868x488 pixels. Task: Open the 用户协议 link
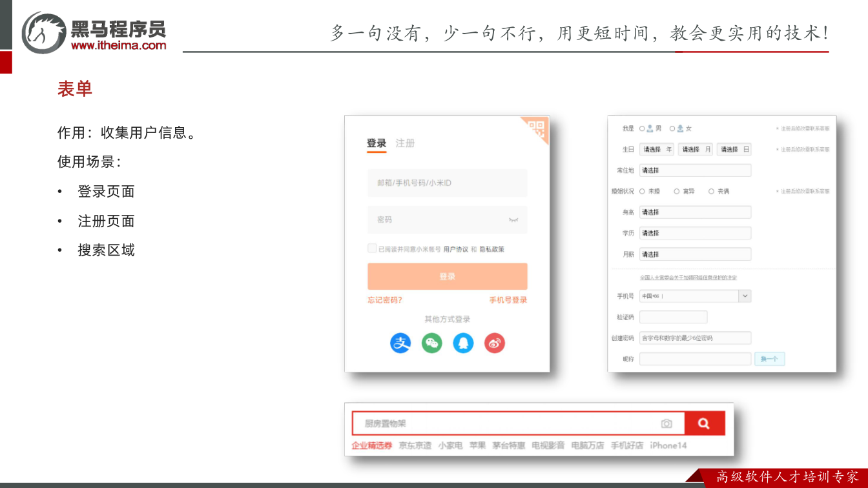(455, 249)
